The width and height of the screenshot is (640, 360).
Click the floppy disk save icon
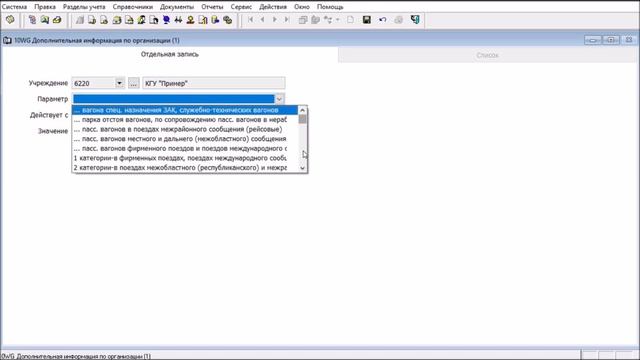[367, 20]
